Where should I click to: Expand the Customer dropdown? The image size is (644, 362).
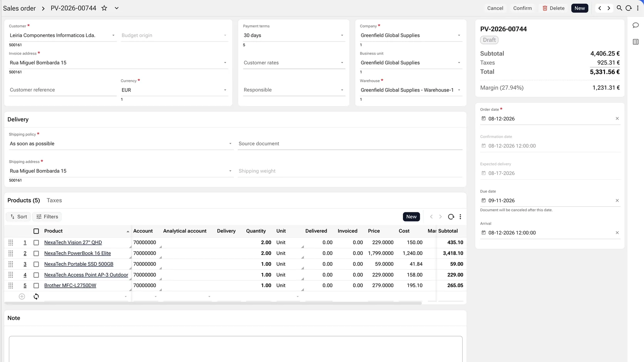113,35
